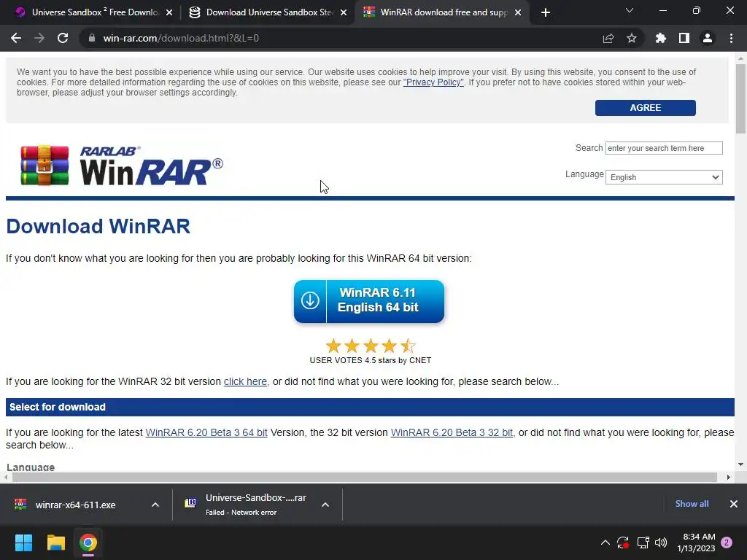Go back to the previous page
This screenshot has height=560, width=747.
16,38
